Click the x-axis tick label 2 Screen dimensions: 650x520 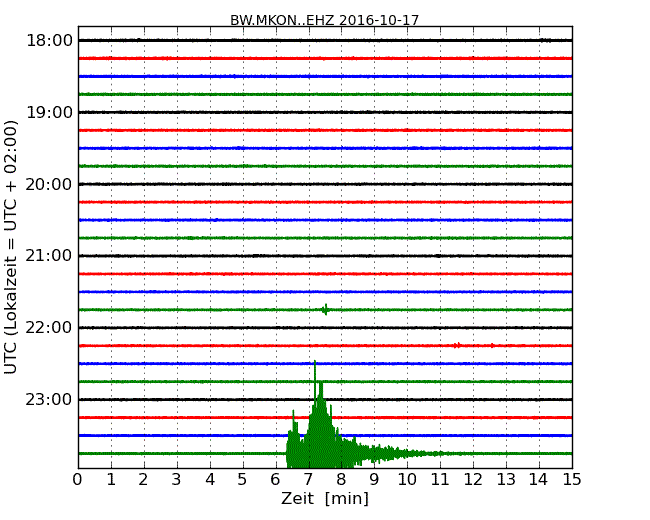pyautogui.click(x=143, y=480)
